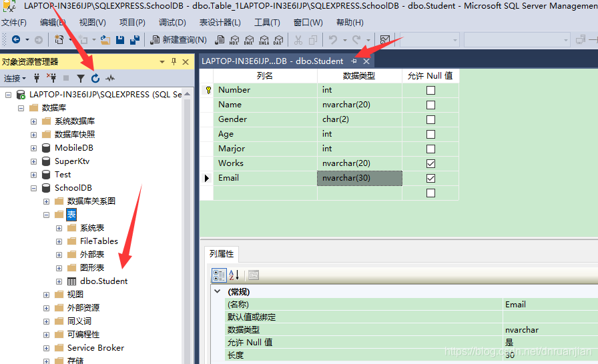This screenshot has height=364, width=598.
Task: Expand the MobileDB database node
Action: pyautogui.click(x=33, y=148)
